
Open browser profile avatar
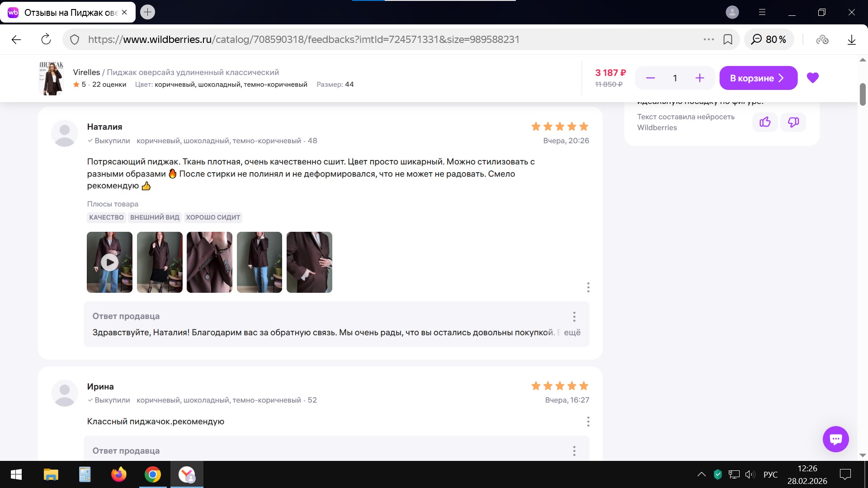click(732, 12)
